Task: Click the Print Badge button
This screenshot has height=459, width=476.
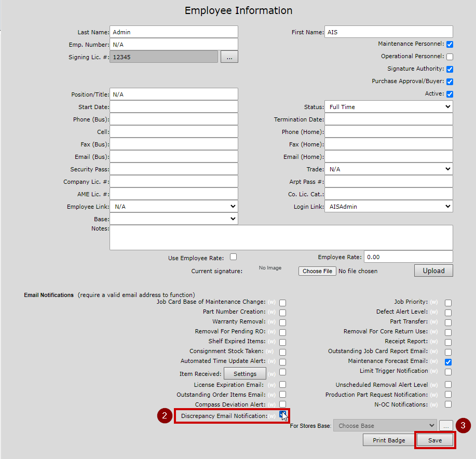Action: tap(389, 440)
